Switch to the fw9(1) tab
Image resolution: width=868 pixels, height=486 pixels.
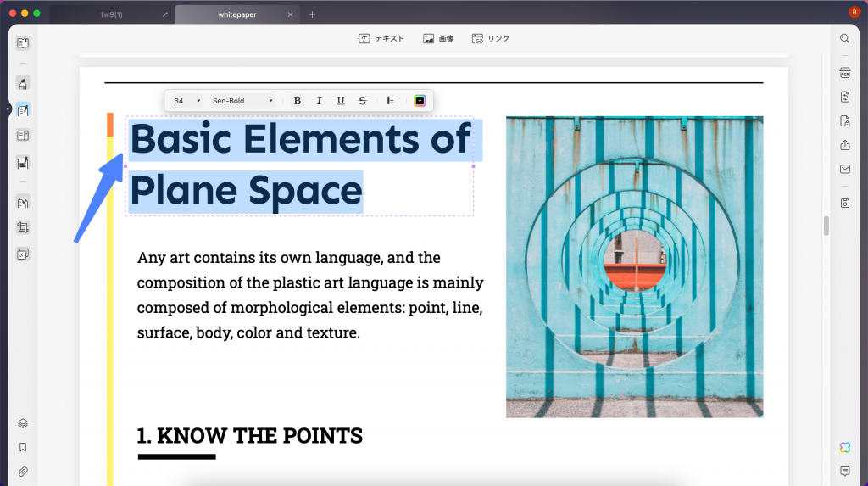tap(112, 14)
